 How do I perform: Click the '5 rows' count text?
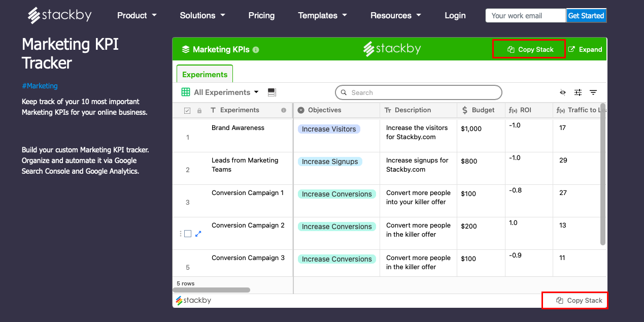coord(185,283)
